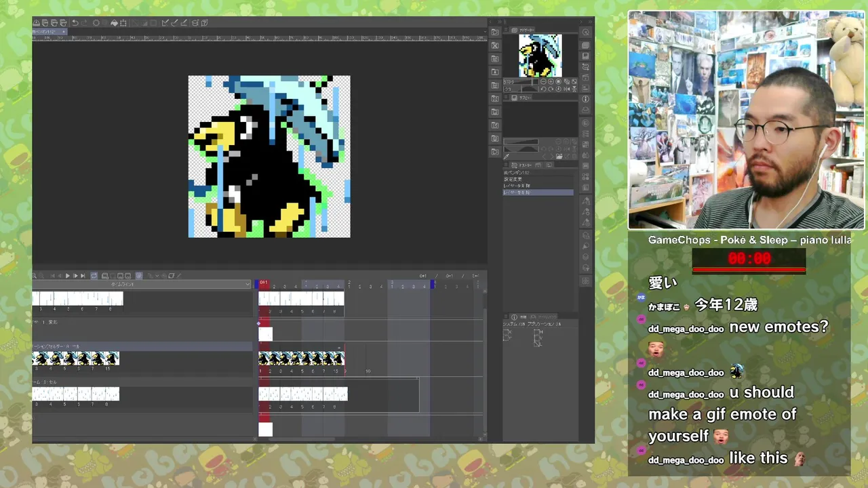Jump to the last frame in the timeline

tap(83, 276)
